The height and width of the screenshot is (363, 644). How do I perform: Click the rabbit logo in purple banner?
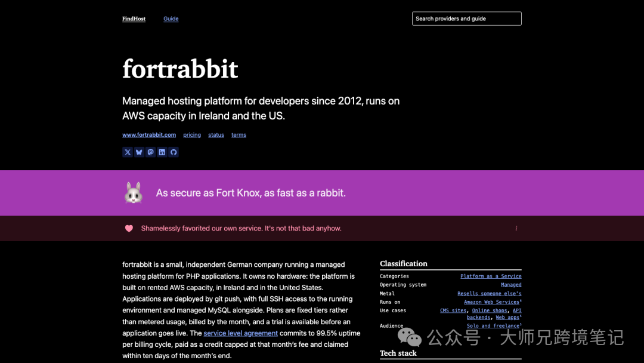point(134,192)
